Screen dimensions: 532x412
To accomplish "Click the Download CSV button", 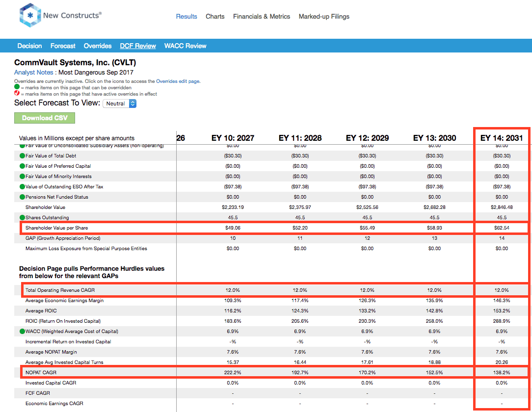I will [x=45, y=118].
